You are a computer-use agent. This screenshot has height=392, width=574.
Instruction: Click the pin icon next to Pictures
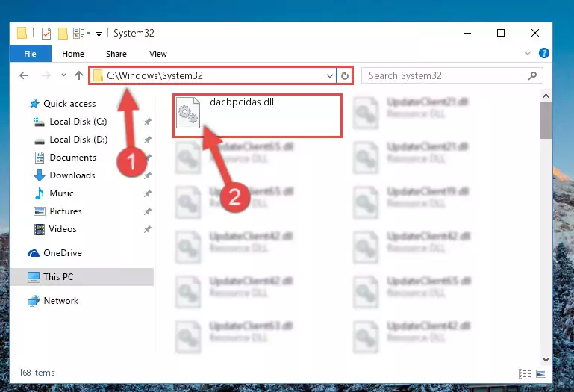148,211
